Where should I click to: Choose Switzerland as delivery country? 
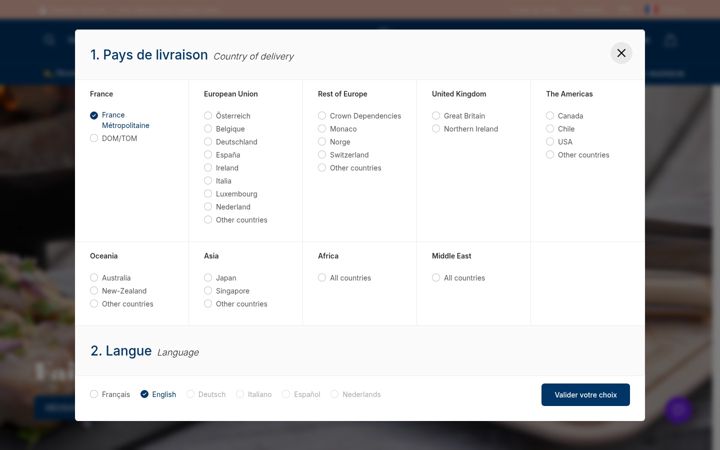coord(343,155)
